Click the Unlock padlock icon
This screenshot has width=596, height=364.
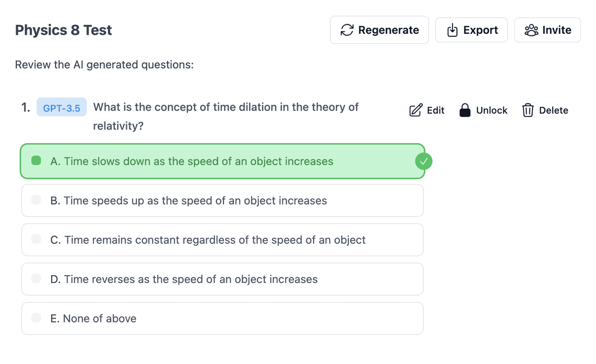click(465, 110)
